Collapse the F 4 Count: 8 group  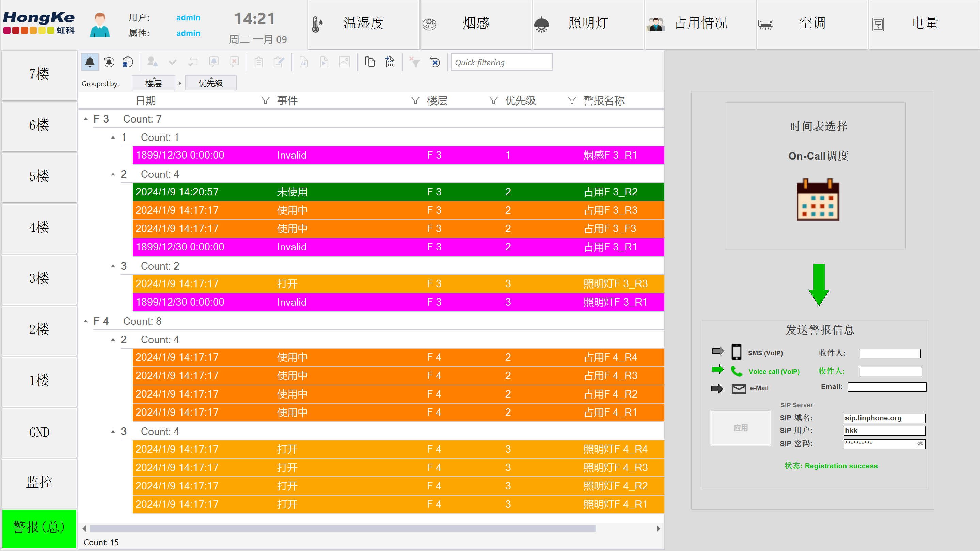[86, 321]
